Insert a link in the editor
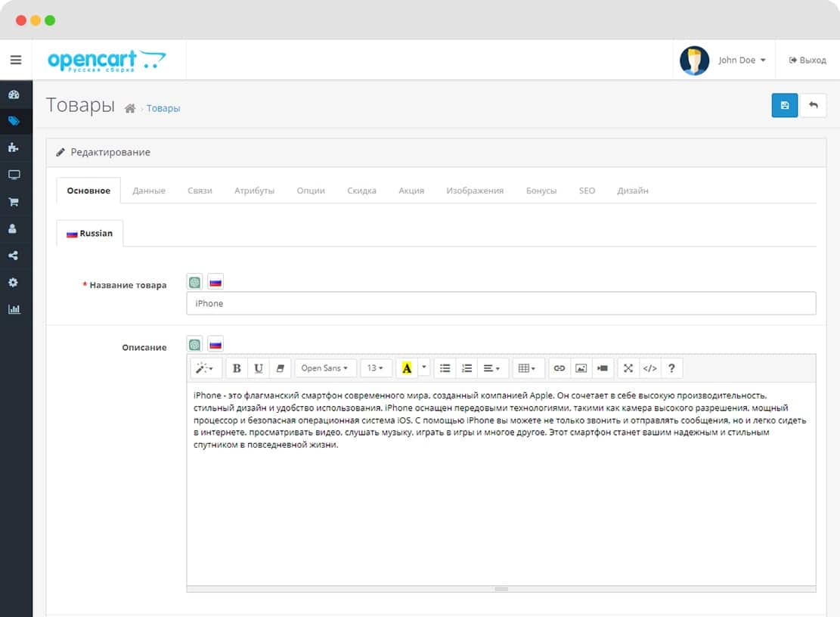The height and width of the screenshot is (617, 840). [559, 368]
